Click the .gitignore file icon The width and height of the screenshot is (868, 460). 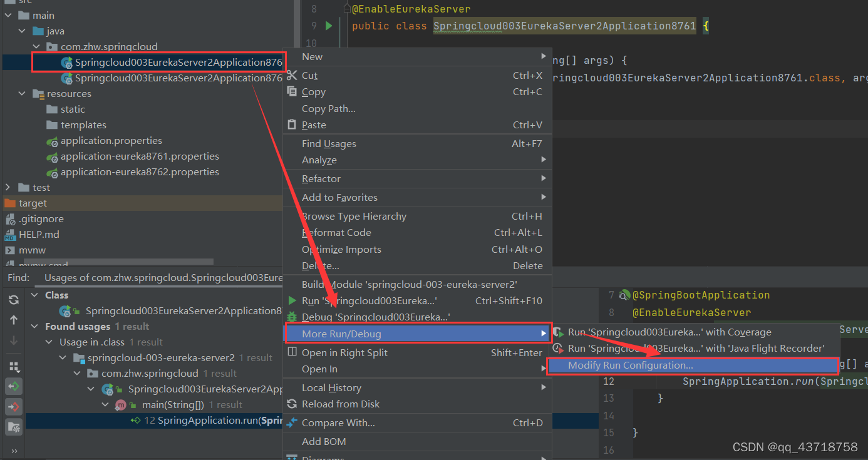(x=10, y=219)
